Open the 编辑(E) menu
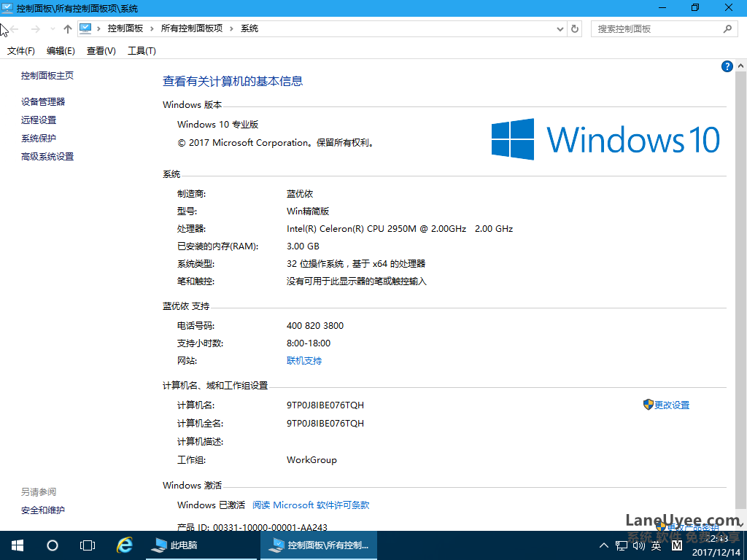 click(x=61, y=51)
